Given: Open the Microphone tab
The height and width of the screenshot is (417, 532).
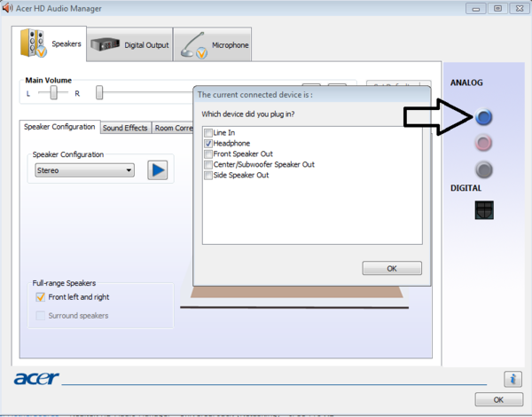Looking at the screenshot, I should [213, 44].
